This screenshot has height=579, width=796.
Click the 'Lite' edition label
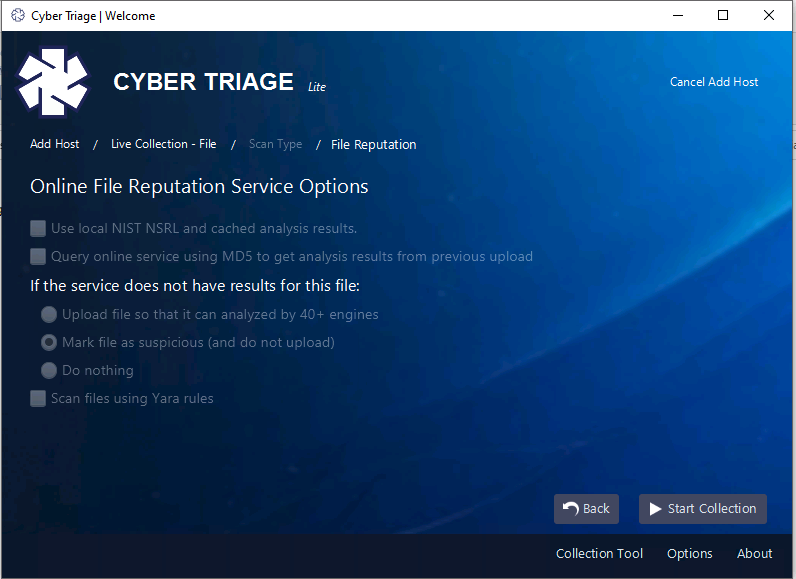[317, 87]
